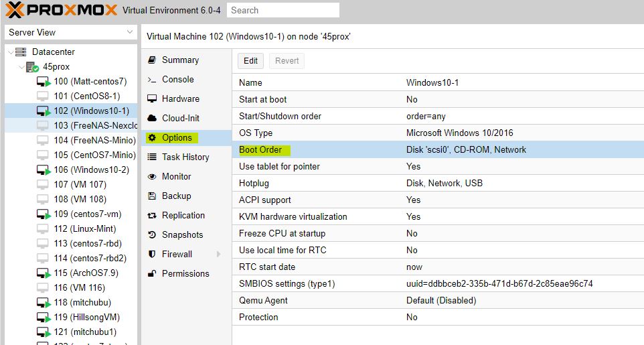
Task: Select the KVM hardware virtualization row
Action: 438,216
